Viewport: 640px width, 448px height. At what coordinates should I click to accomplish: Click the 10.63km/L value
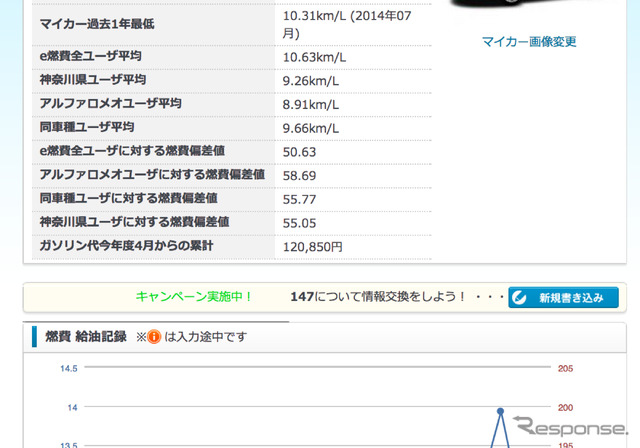(314, 58)
